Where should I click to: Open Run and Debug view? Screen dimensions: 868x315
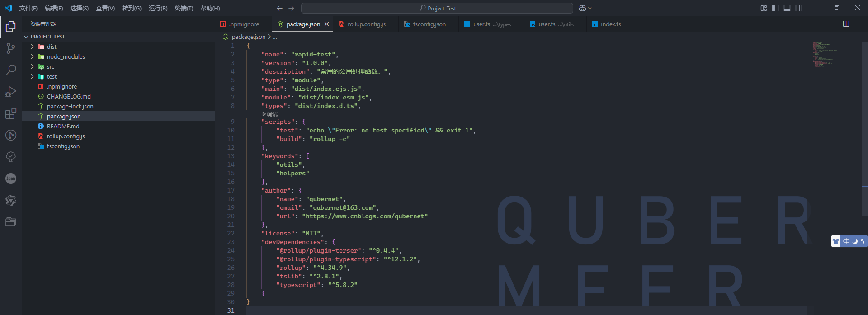[11, 92]
